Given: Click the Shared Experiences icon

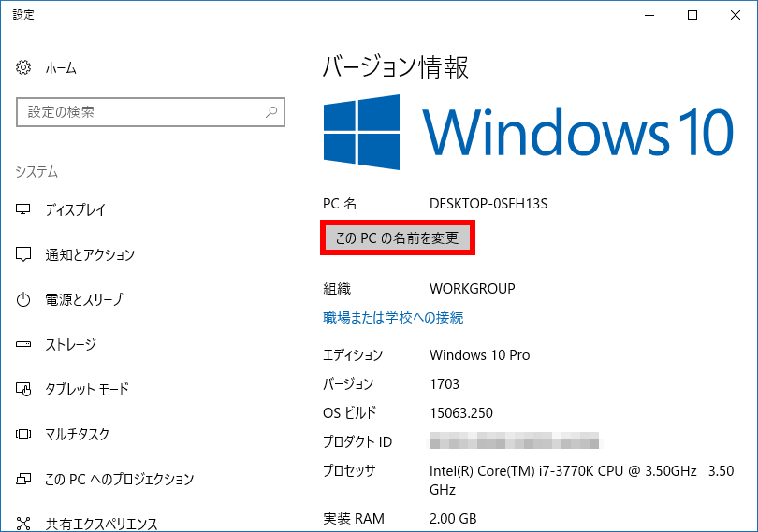Looking at the screenshot, I should 23,524.
